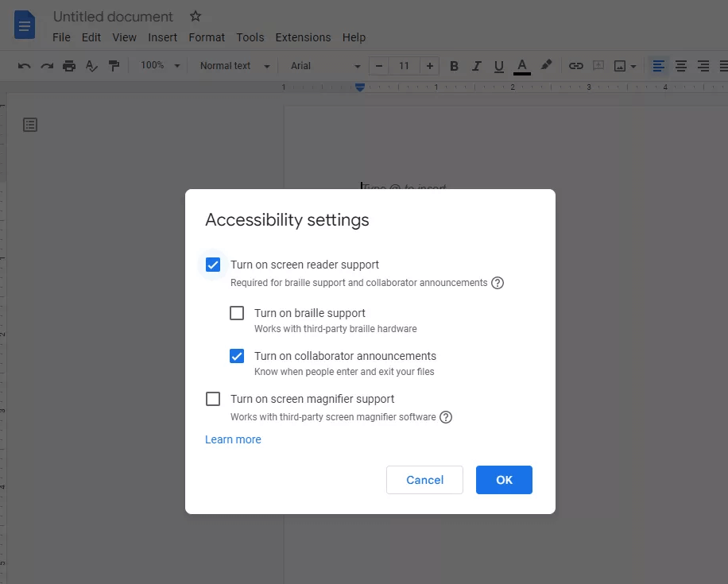Select the Spelling and grammar check icon

pyautogui.click(x=91, y=66)
